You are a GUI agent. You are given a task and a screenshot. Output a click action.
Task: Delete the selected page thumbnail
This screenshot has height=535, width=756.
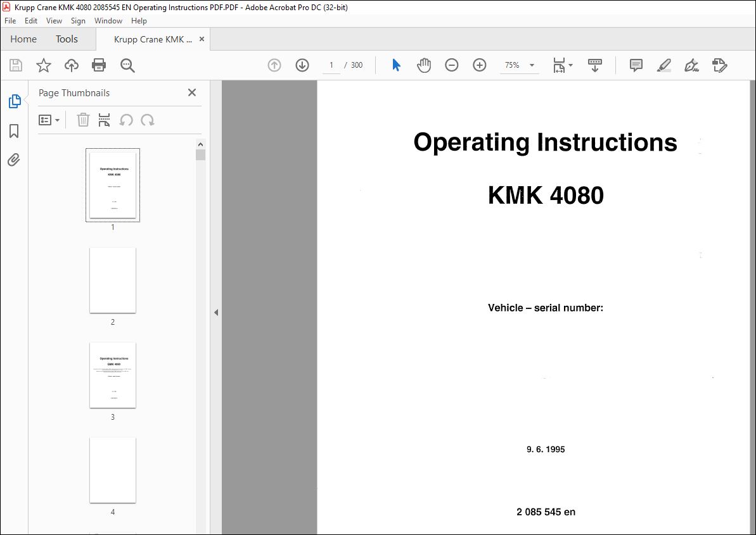click(84, 120)
